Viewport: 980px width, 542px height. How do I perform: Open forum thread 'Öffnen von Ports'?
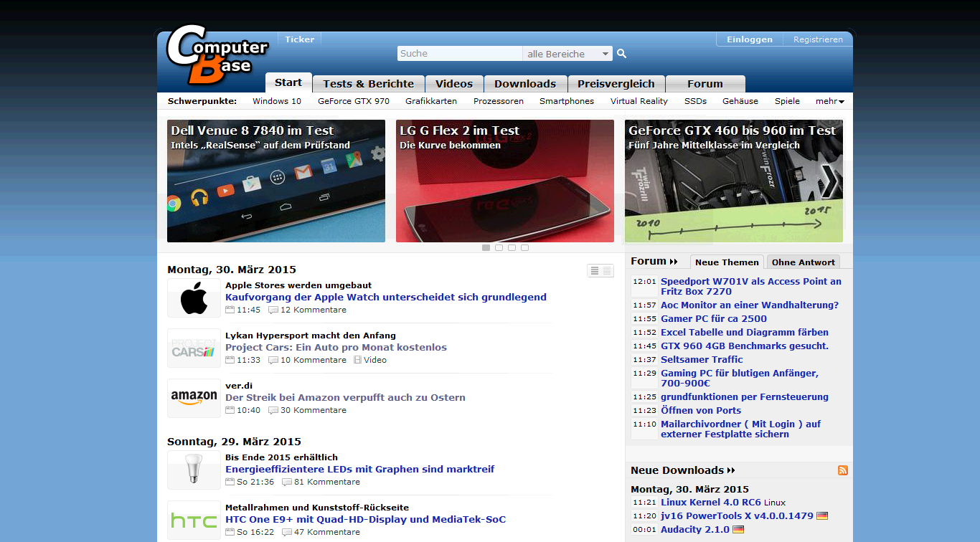point(701,411)
